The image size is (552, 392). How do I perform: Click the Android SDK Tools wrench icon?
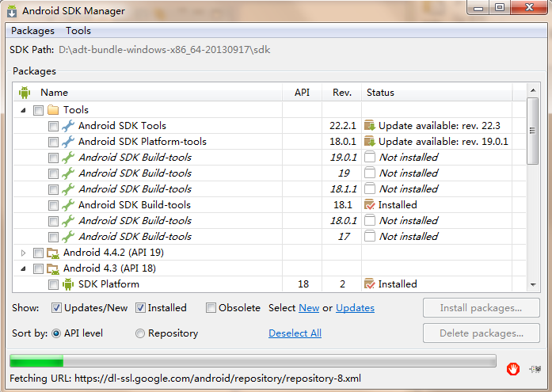click(68, 126)
